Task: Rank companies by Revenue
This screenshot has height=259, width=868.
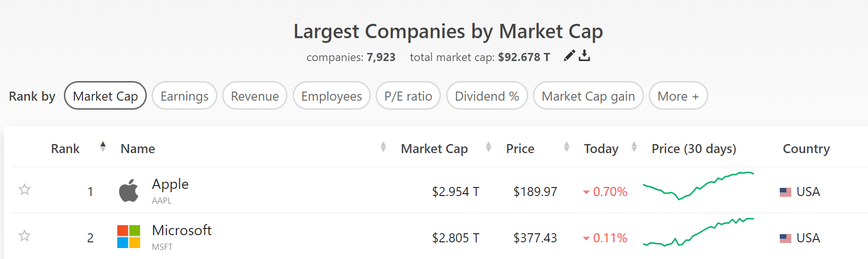Action: (x=255, y=96)
